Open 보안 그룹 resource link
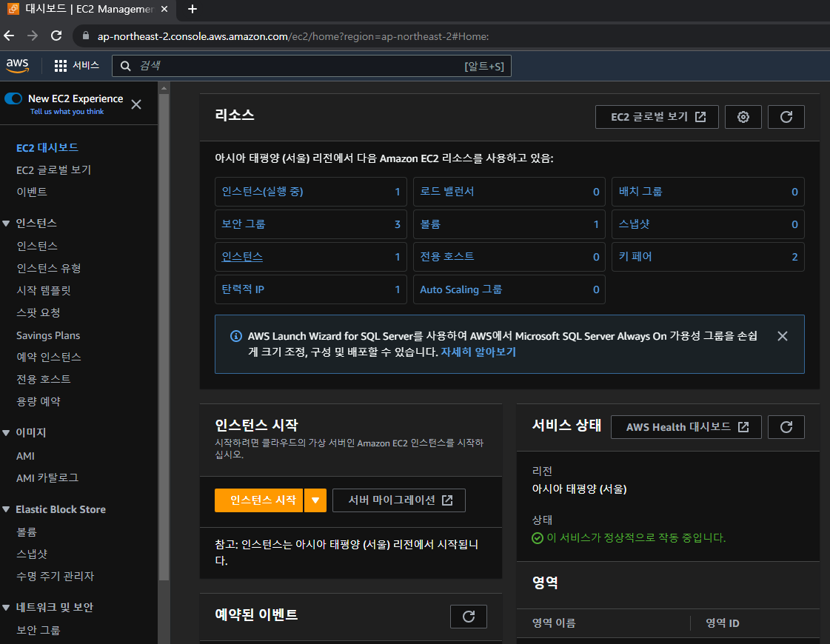830x644 pixels. tap(244, 224)
